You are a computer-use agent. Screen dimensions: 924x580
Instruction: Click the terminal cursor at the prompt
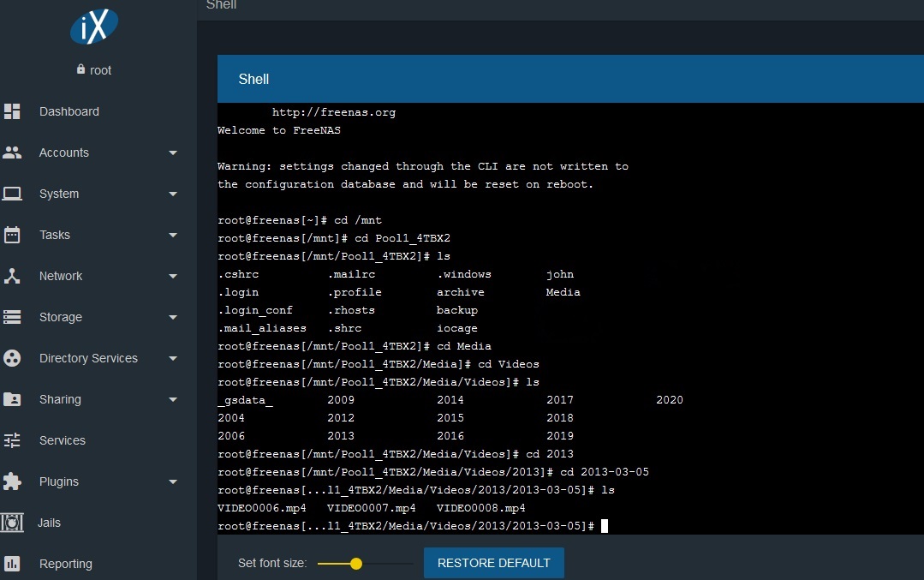(604, 526)
